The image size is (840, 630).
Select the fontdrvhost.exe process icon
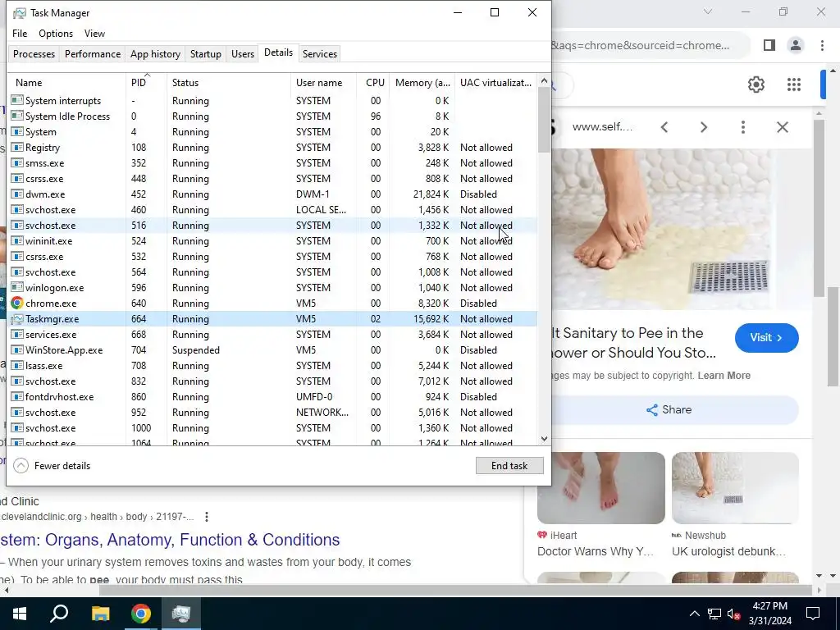(17, 397)
